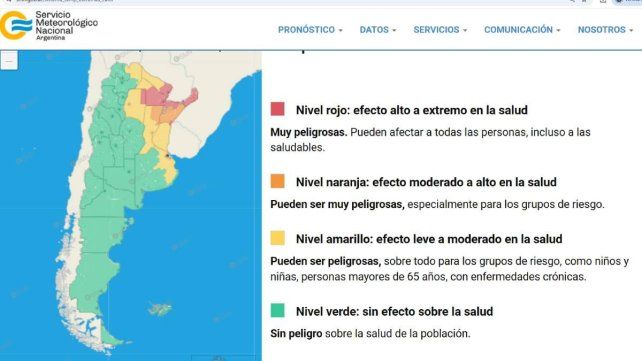Open the COMUNICACIÓN menu

point(522,30)
